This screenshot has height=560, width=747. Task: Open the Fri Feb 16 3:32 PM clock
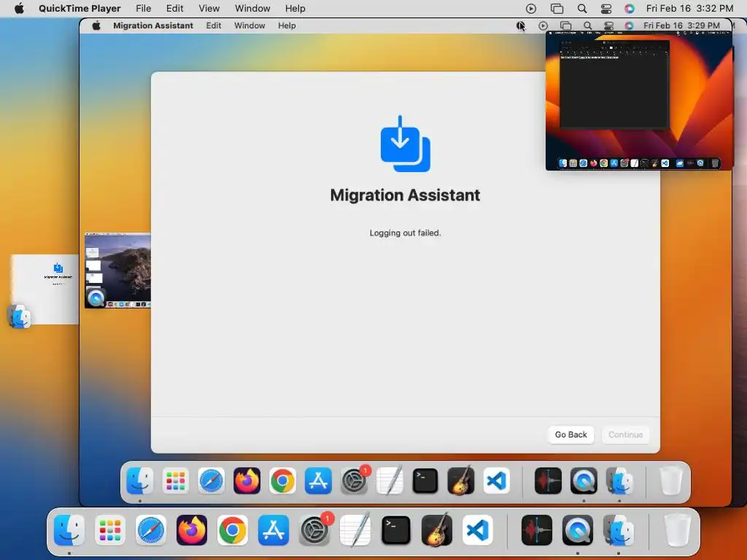pyautogui.click(x=689, y=9)
